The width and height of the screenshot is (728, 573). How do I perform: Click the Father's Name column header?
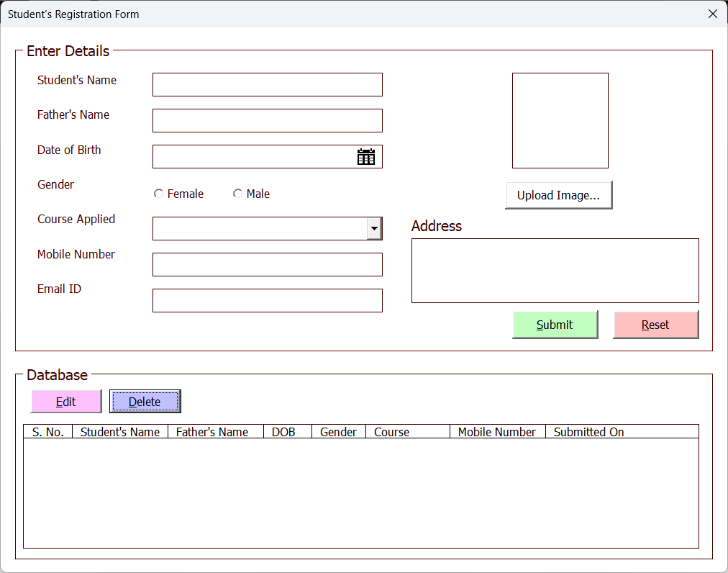coord(216,432)
